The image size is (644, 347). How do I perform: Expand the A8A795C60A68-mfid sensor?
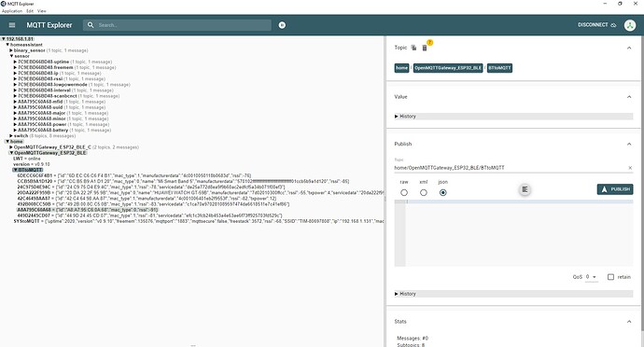point(15,102)
